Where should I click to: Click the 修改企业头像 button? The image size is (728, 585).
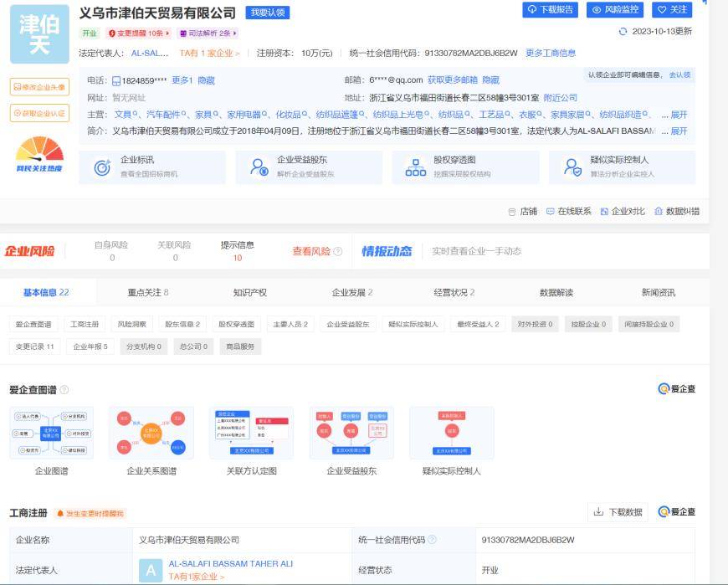pos(39,87)
